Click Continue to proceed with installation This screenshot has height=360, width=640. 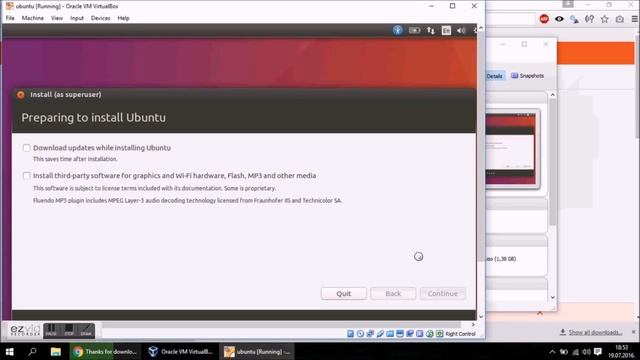click(442, 293)
